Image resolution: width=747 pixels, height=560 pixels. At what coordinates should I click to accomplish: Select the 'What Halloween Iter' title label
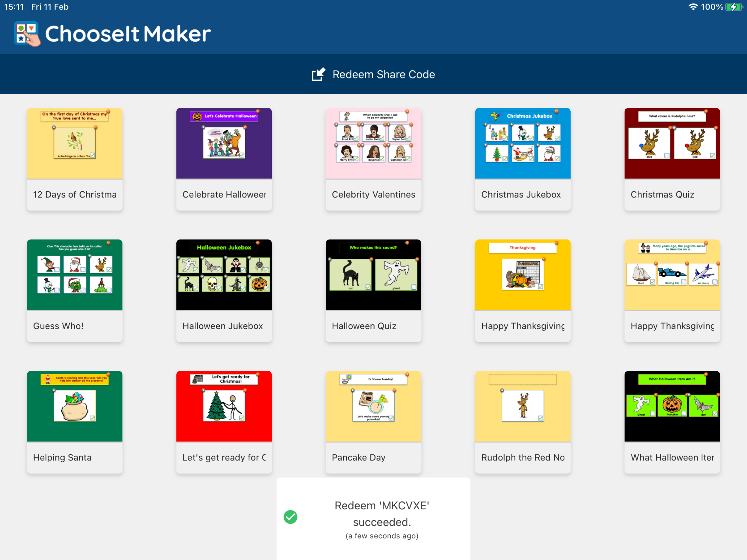pyautogui.click(x=672, y=457)
